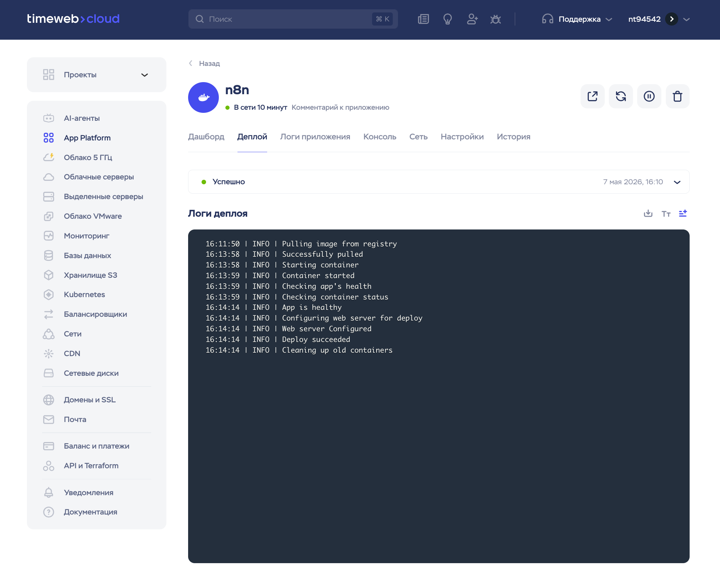Screen dimensions: 720x588
Task: Click the redeploy refresh icon
Action: click(x=621, y=96)
